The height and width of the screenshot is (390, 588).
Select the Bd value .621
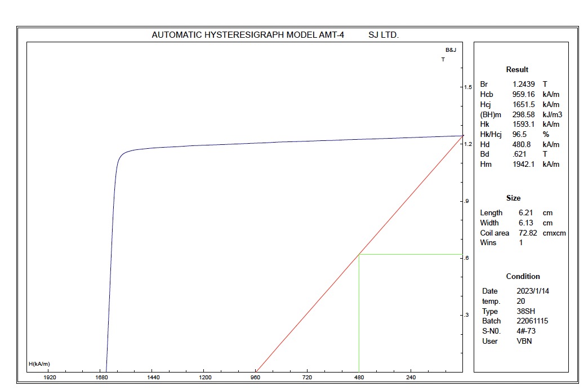tap(519, 154)
